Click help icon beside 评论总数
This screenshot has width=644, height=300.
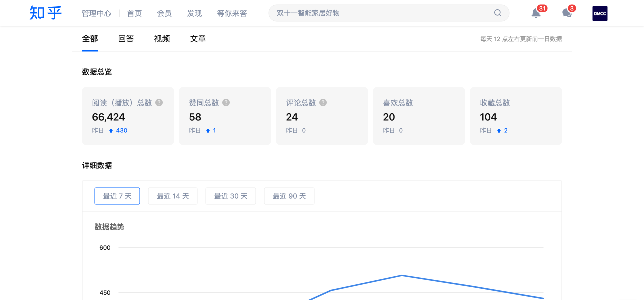tap(323, 102)
